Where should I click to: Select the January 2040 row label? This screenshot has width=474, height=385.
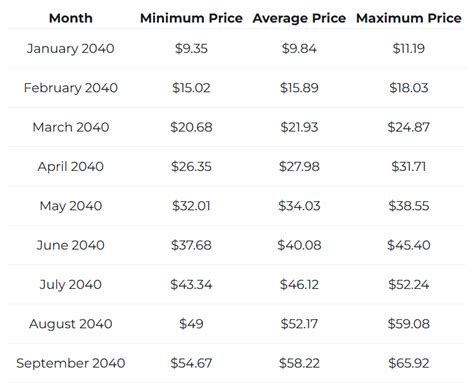71,49
